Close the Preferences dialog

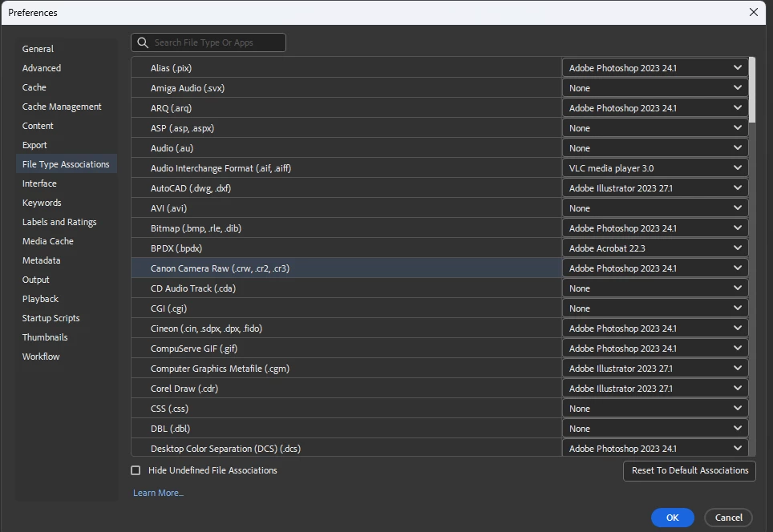coord(753,12)
